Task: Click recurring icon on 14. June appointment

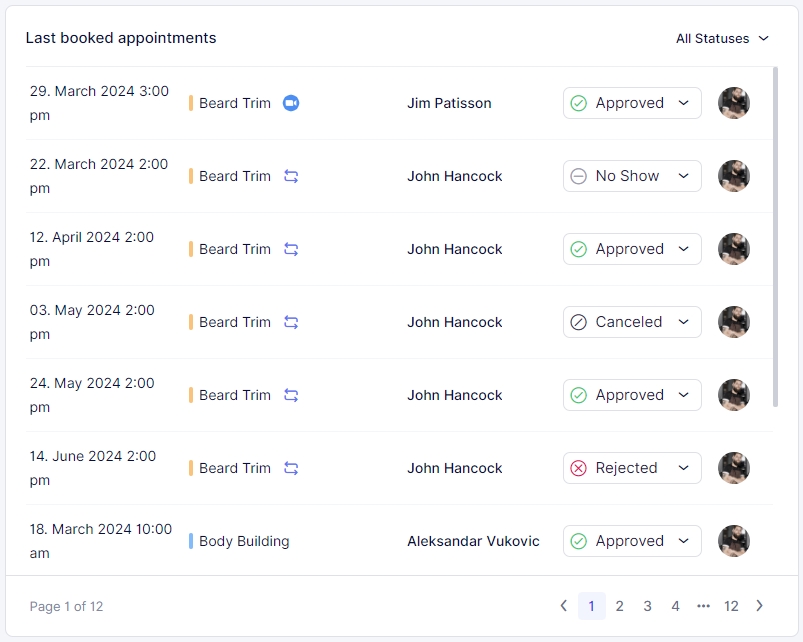Action: (291, 468)
